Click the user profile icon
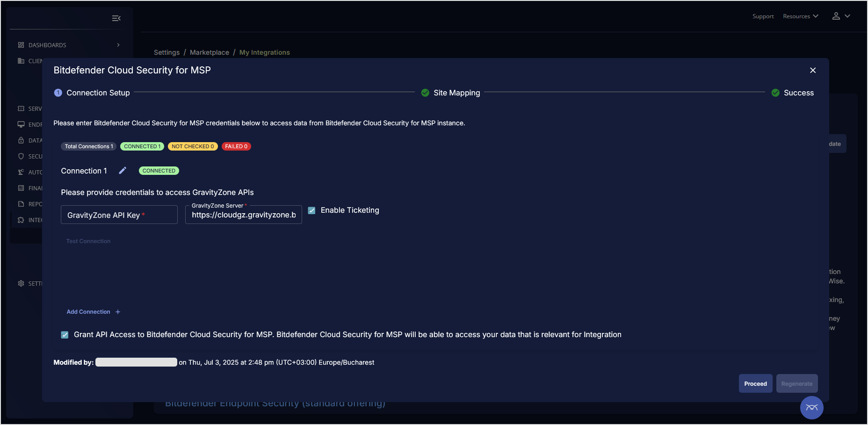The image size is (868, 425). tap(835, 16)
